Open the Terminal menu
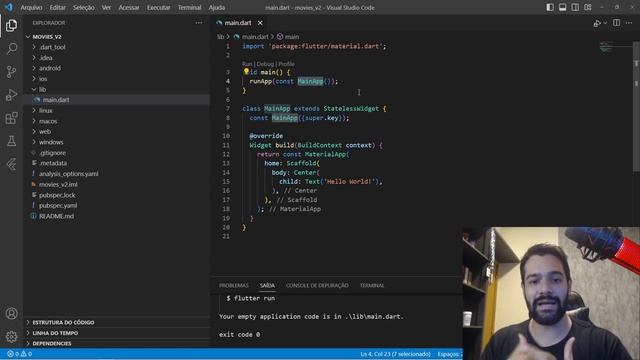 click(189, 7)
